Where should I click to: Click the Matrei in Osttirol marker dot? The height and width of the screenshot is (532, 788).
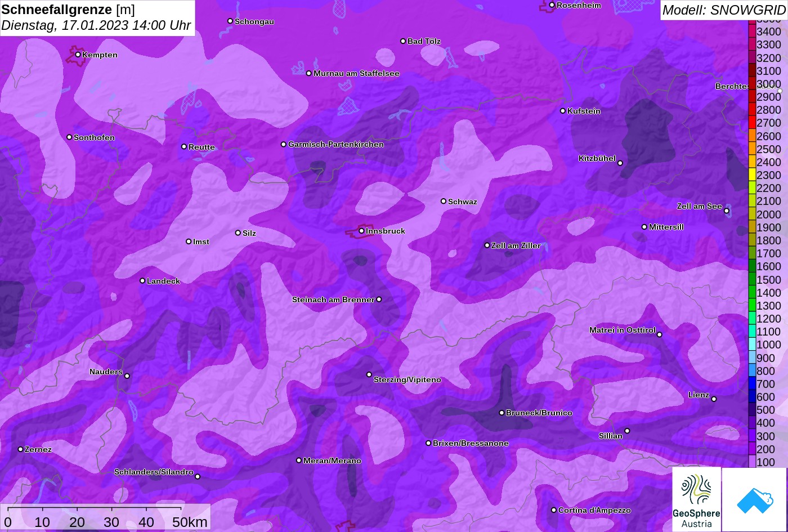[660, 335]
